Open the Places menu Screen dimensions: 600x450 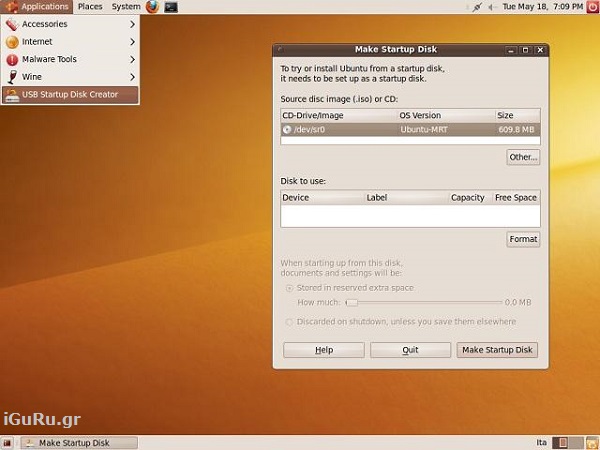[90, 7]
